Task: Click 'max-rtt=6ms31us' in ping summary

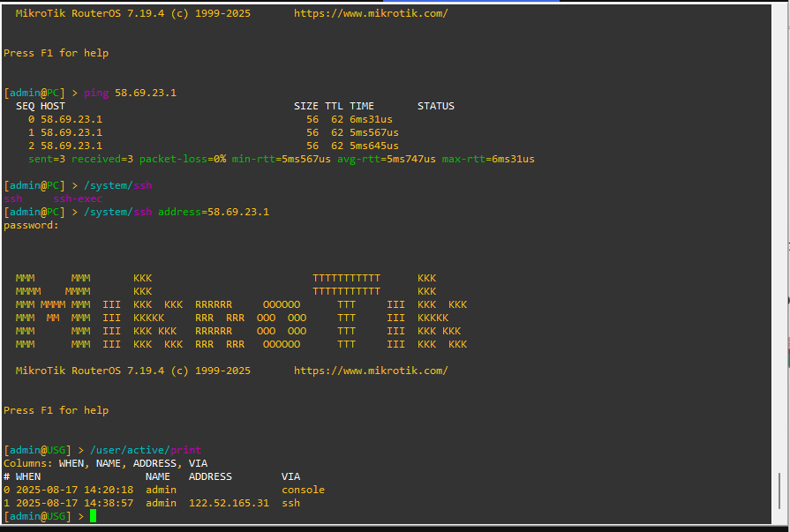Action: point(488,159)
